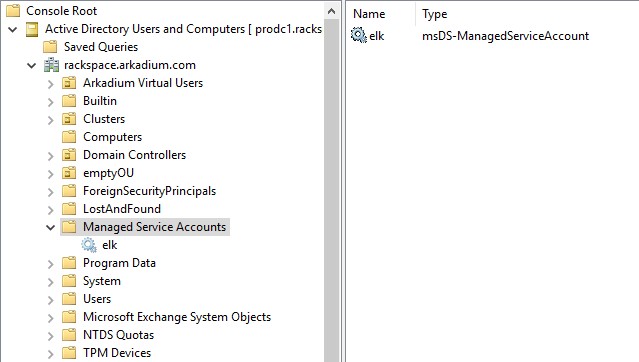
Task: Select the NTDS Quotas label
Action: 119,335
